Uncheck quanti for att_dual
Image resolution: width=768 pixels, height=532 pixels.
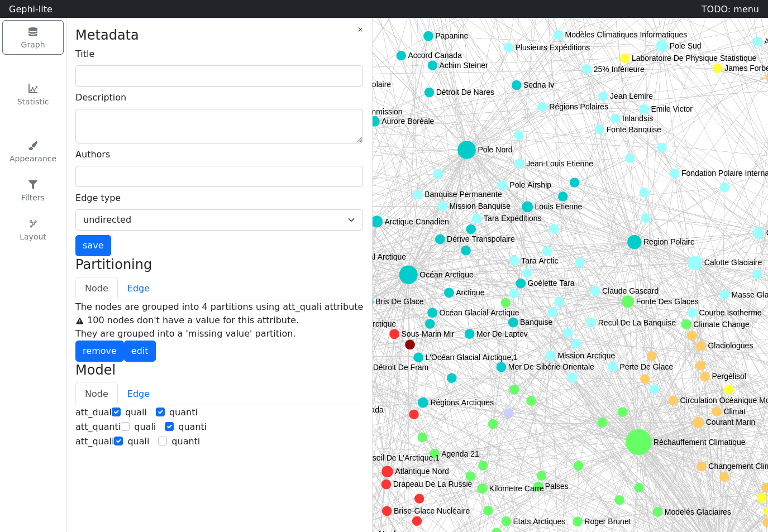tap(160, 412)
